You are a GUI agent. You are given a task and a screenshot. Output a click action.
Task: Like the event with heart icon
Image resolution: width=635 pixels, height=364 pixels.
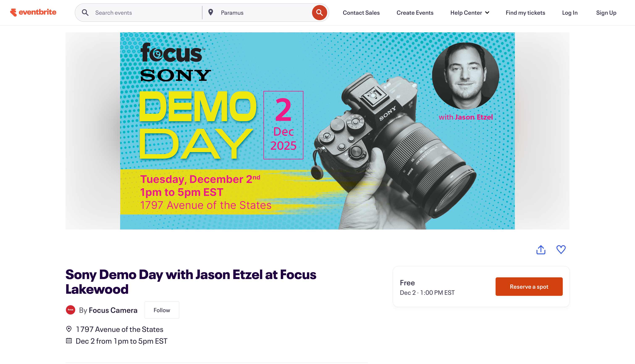coord(561,249)
